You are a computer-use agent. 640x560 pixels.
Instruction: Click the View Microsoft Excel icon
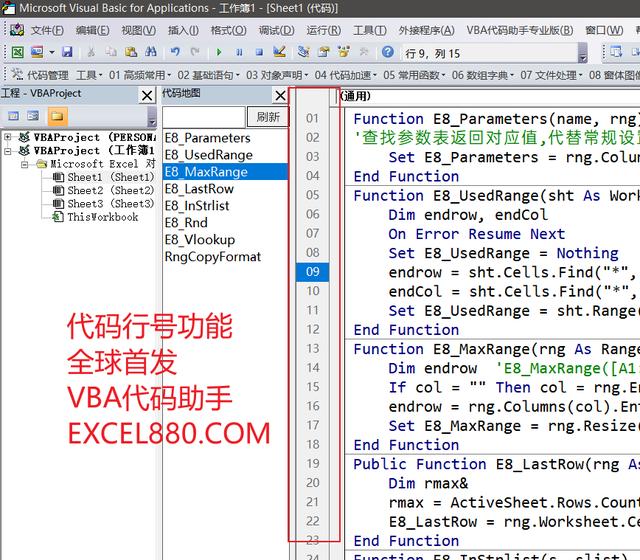tap(17, 52)
